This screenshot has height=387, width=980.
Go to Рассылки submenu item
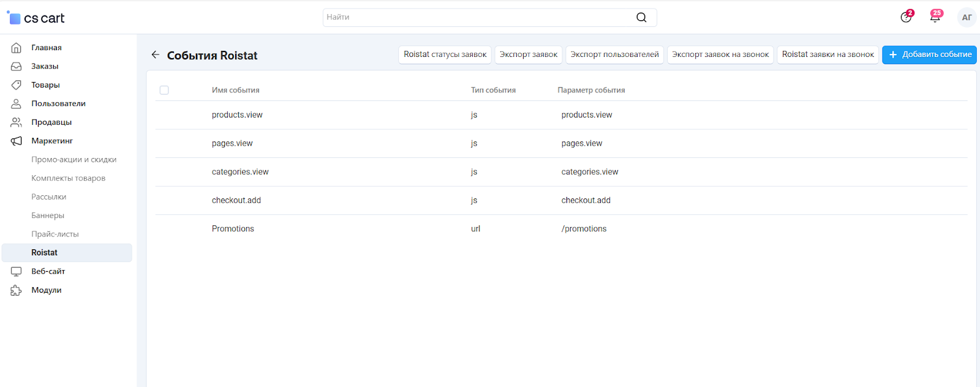[49, 197]
